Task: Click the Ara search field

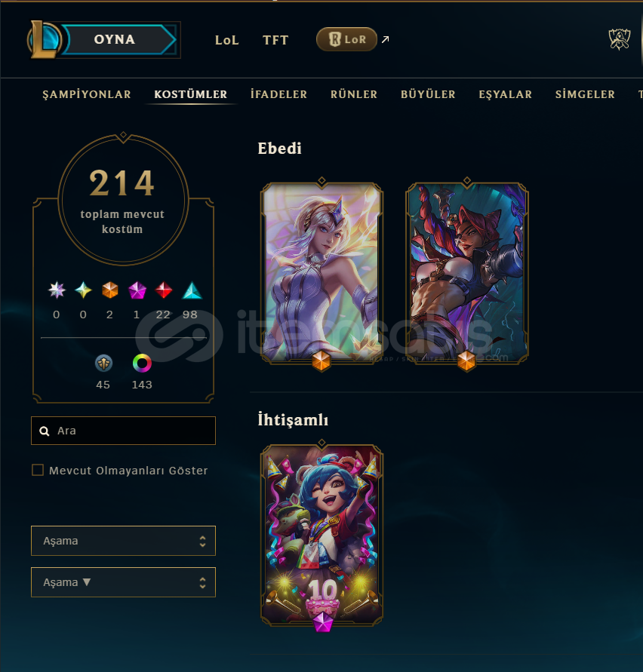Action: (x=123, y=431)
